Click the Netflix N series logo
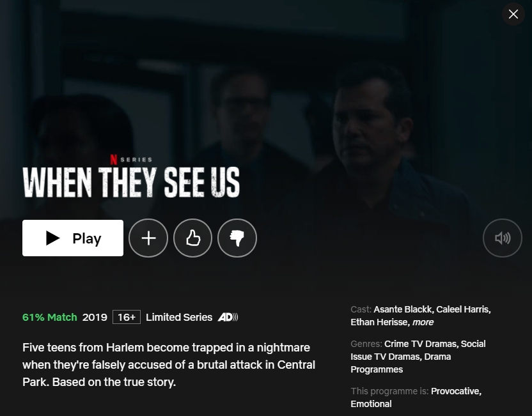Viewport: 532px width, 416px height. coord(131,159)
